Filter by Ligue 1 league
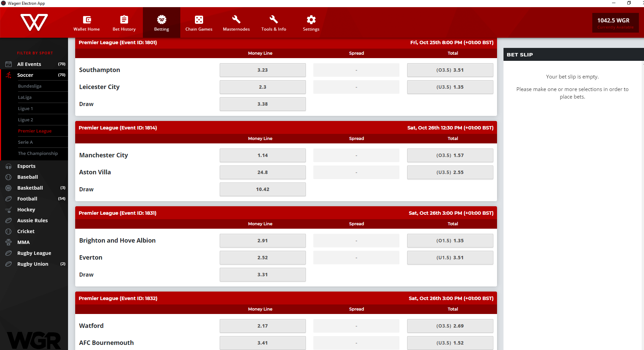 click(x=26, y=108)
